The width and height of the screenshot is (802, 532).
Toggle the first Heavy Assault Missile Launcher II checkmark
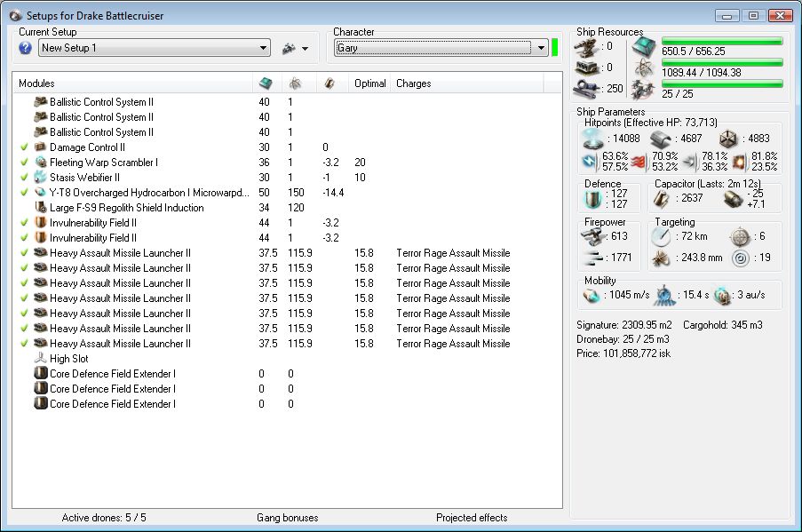tap(24, 253)
